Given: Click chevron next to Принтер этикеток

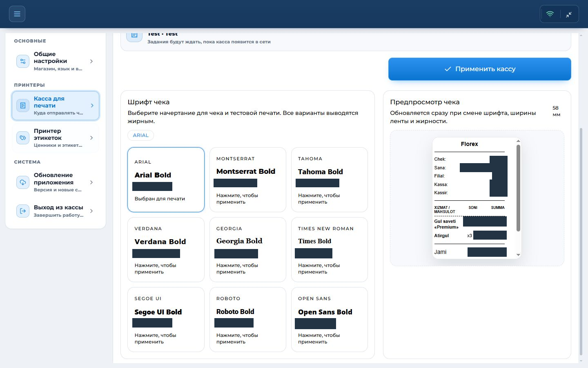Looking at the screenshot, I should tap(91, 138).
